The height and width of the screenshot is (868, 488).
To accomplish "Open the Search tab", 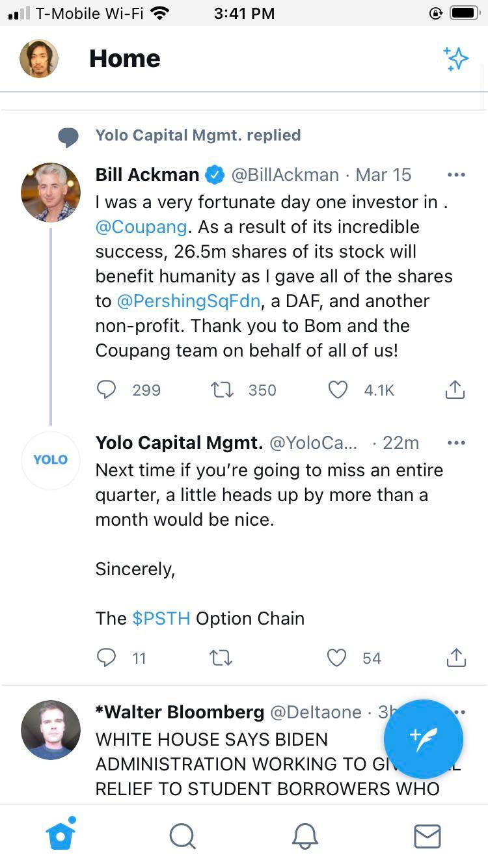I will (182, 836).
